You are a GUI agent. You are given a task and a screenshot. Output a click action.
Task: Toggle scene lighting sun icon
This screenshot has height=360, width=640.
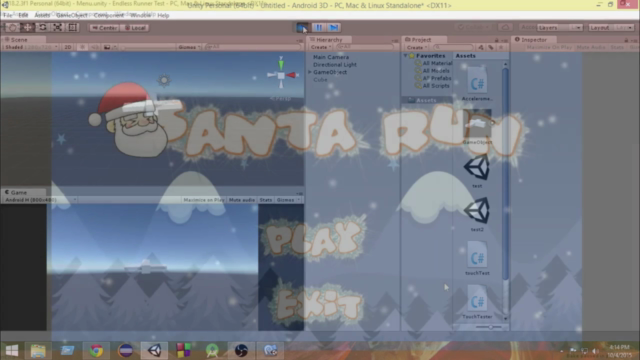(82, 47)
